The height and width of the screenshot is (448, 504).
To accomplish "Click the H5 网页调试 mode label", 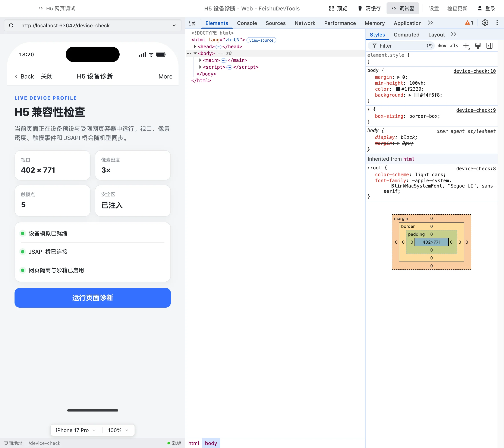I will tap(57, 8).
